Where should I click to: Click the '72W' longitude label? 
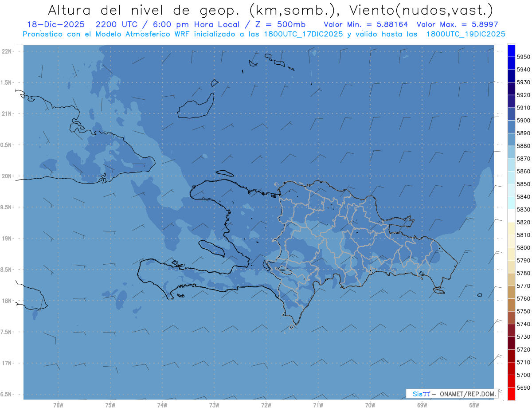266,405
